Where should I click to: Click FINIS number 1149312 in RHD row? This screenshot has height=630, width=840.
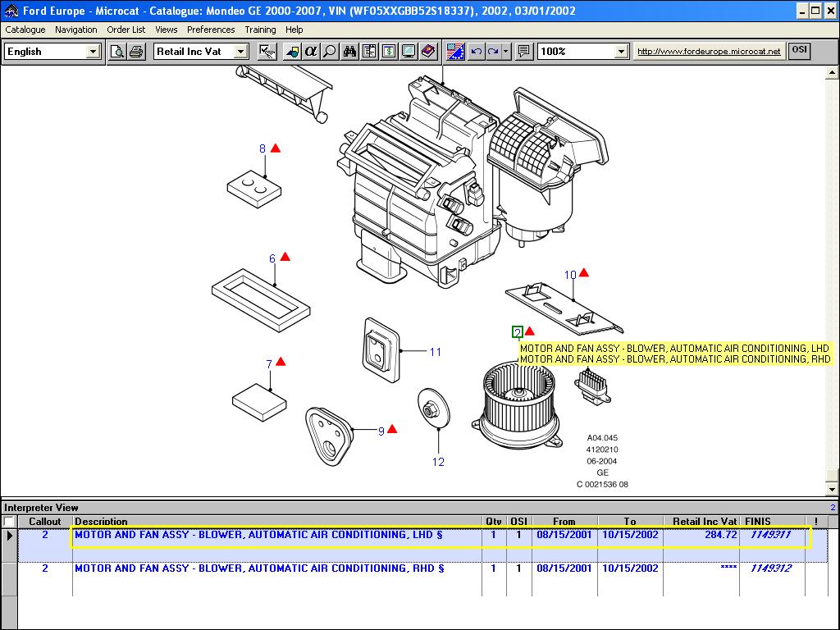point(769,568)
